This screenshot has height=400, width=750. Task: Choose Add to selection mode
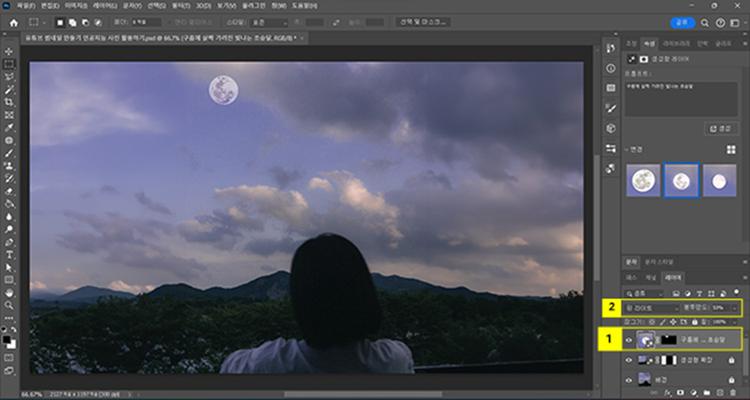(73, 22)
